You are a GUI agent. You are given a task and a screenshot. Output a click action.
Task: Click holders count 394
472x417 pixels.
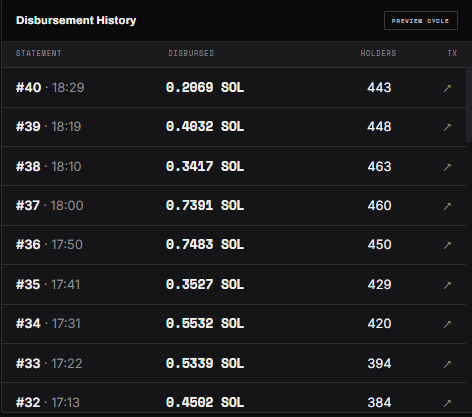pos(379,363)
